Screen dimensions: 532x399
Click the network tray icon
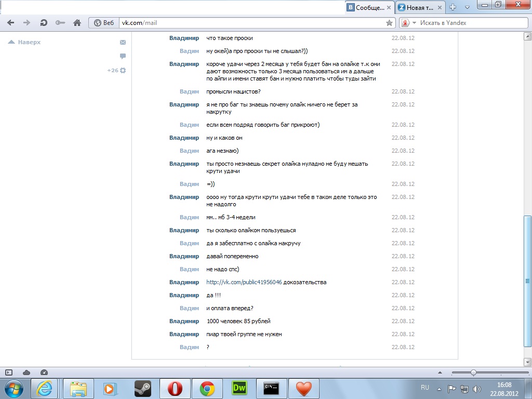click(x=464, y=389)
